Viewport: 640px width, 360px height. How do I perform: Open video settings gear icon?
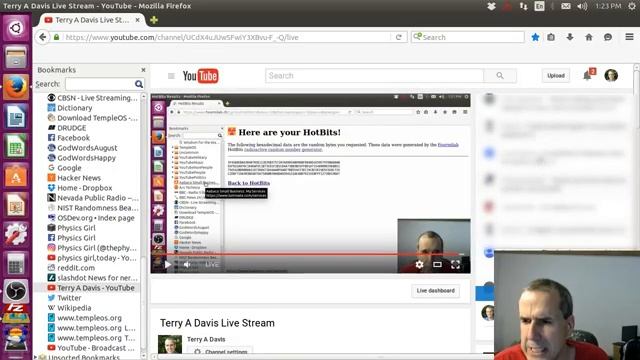tap(419, 264)
